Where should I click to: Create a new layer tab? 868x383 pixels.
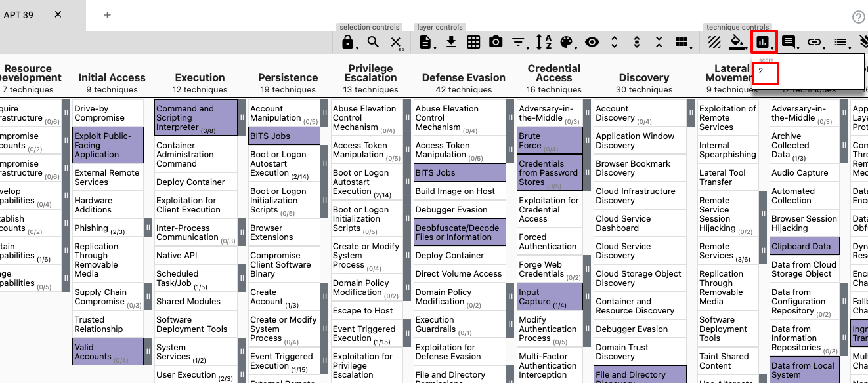107,15
